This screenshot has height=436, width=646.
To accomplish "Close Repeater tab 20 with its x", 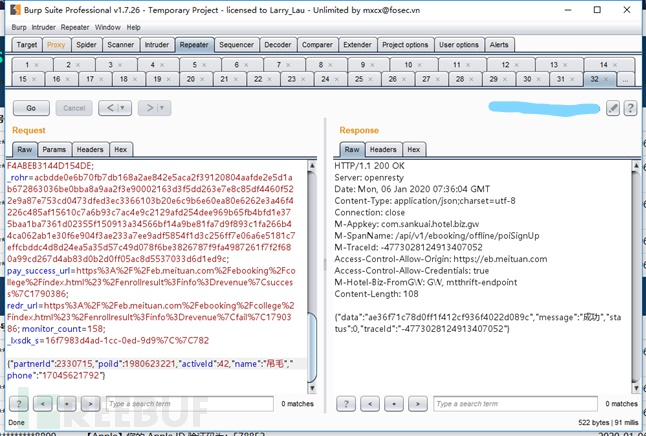I will pos(202,79).
